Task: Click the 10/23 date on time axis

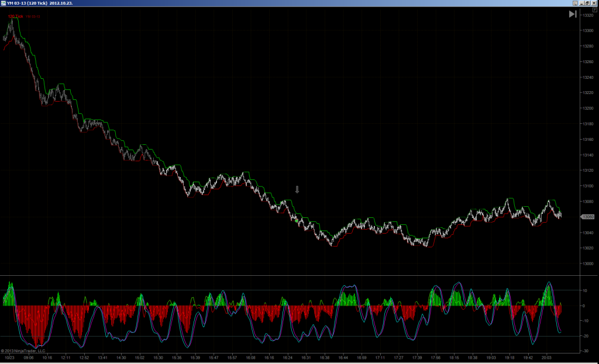Action: coord(9,358)
